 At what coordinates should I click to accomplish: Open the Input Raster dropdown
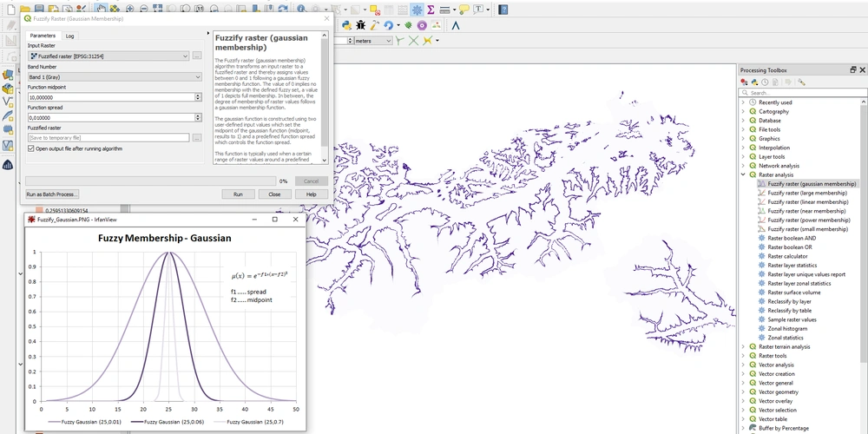108,56
